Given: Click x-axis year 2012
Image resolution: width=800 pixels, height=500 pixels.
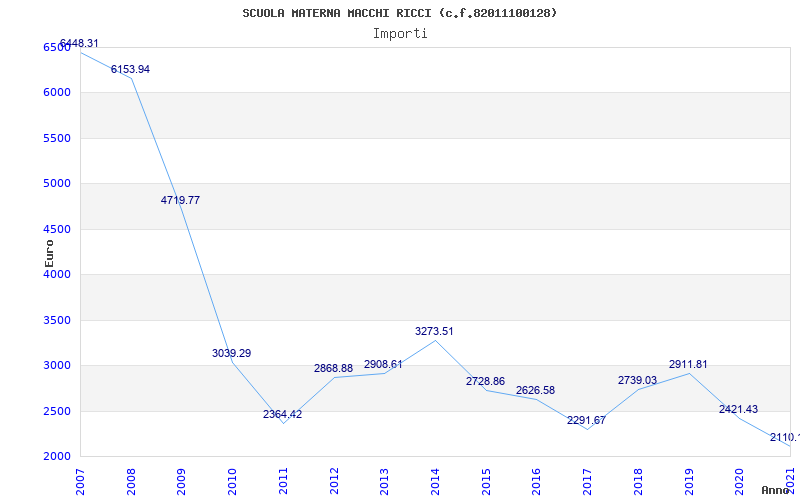Looking at the screenshot, I should pyautogui.click(x=334, y=481).
